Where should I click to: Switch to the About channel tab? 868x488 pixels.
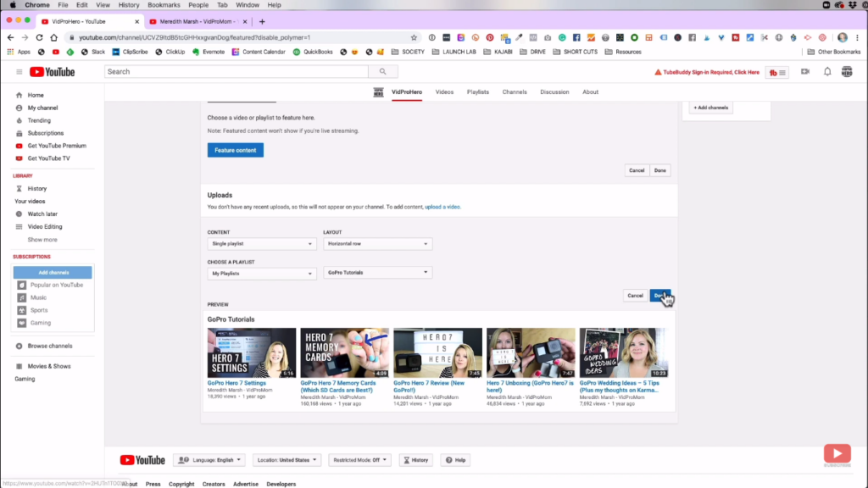tap(590, 92)
